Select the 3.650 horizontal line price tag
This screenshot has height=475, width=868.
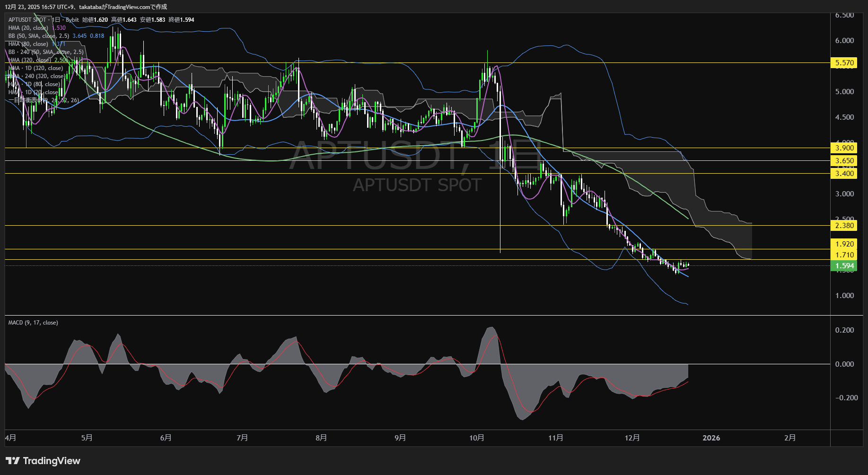coord(844,161)
